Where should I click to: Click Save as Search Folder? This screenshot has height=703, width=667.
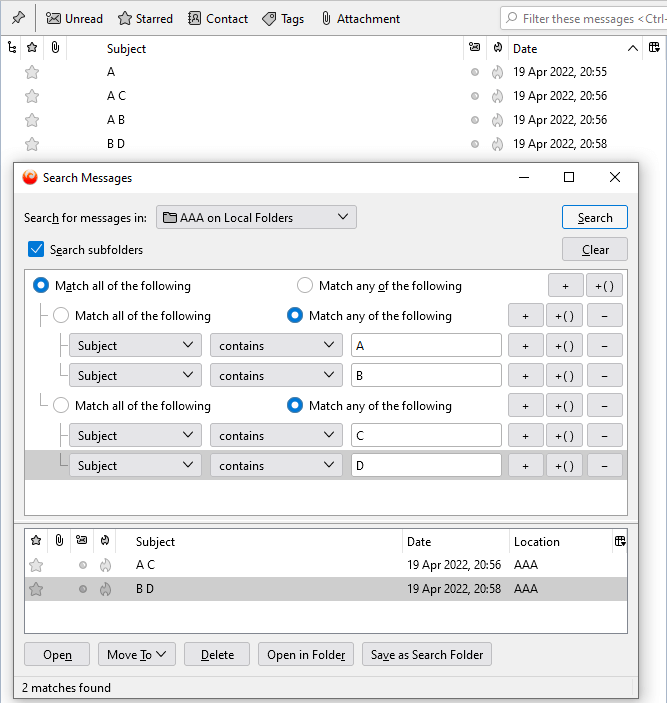426,655
